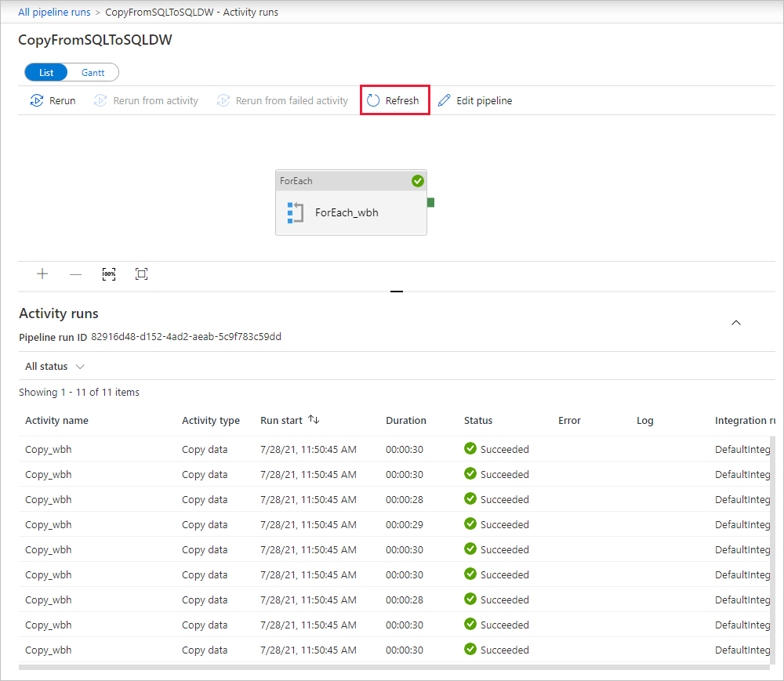Click the Refresh icon in toolbar

click(373, 100)
